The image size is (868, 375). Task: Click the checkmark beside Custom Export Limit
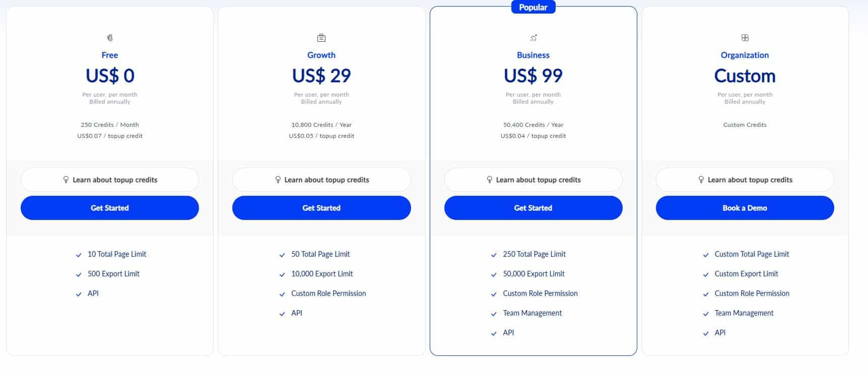tap(705, 274)
